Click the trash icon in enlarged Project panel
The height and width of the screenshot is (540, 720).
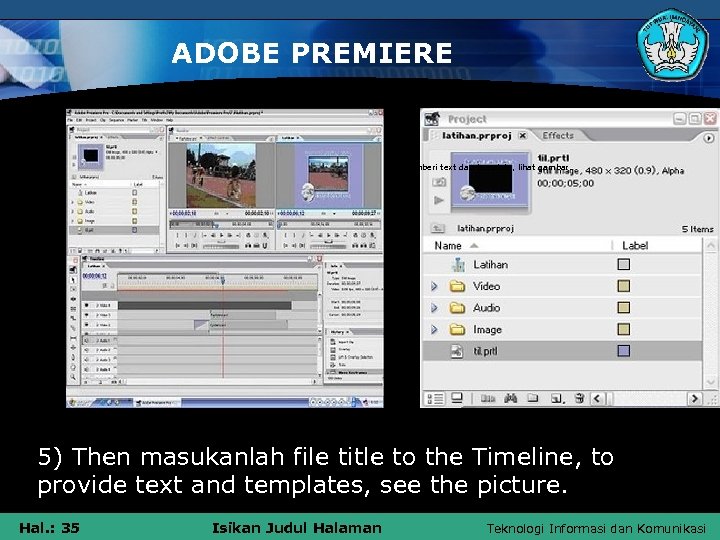coord(579,398)
